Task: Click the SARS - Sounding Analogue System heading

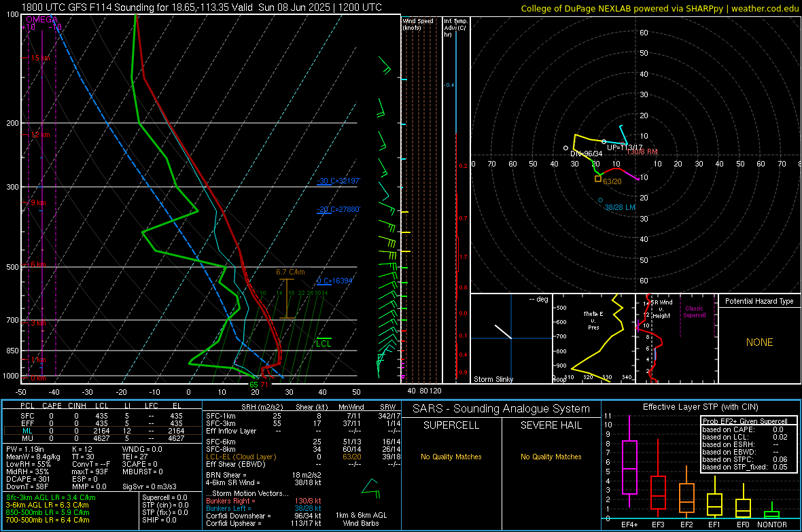Action: pos(501,409)
